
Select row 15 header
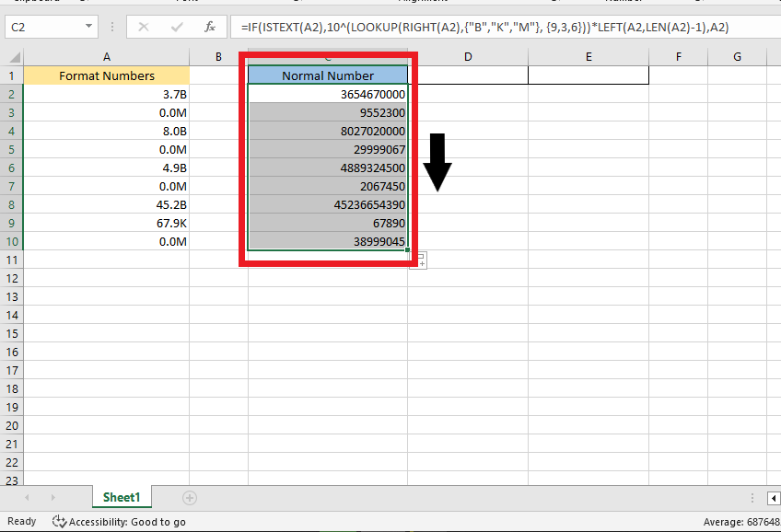[12, 333]
